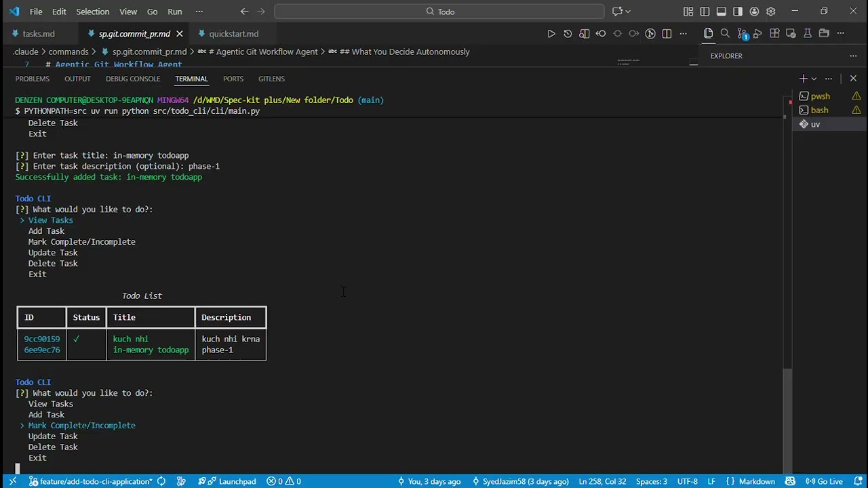Show additional sidebar views ellipsis
Viewport: 868px width, 488px height.
pyautogui.click(x=840, y=33)
